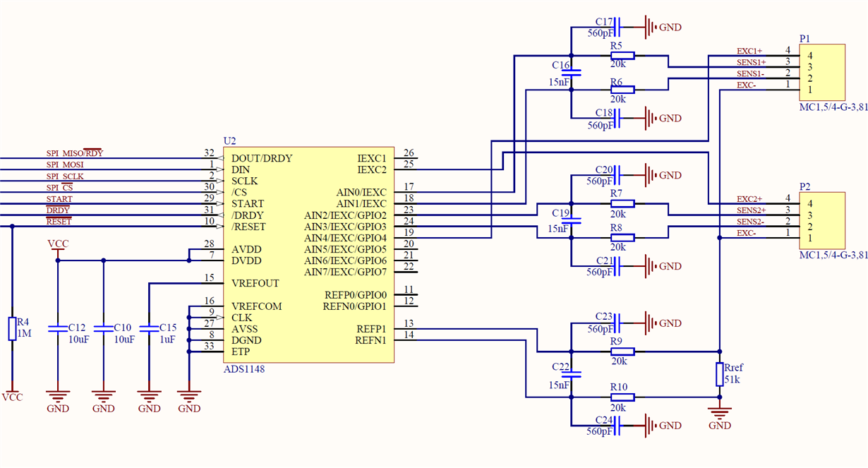The height and width of the screenshot is (468, 868).
Task: Select the ETP pin name on U2
Action: (x=241, y=351)
